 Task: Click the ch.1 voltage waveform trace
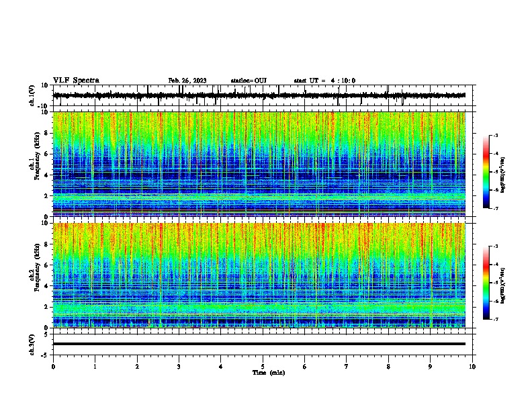[x=259, y=95]
